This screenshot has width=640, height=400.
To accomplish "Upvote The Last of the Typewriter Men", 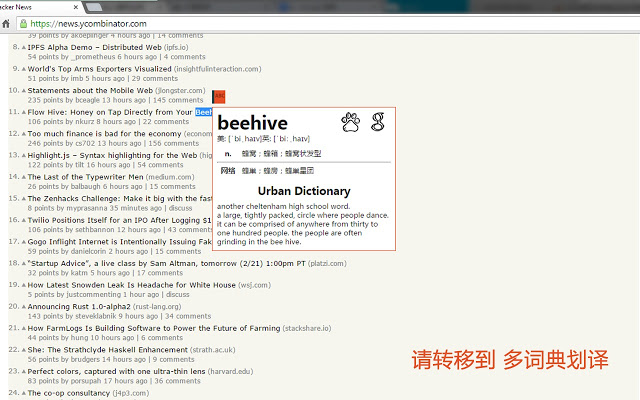I will pos(24,177).
